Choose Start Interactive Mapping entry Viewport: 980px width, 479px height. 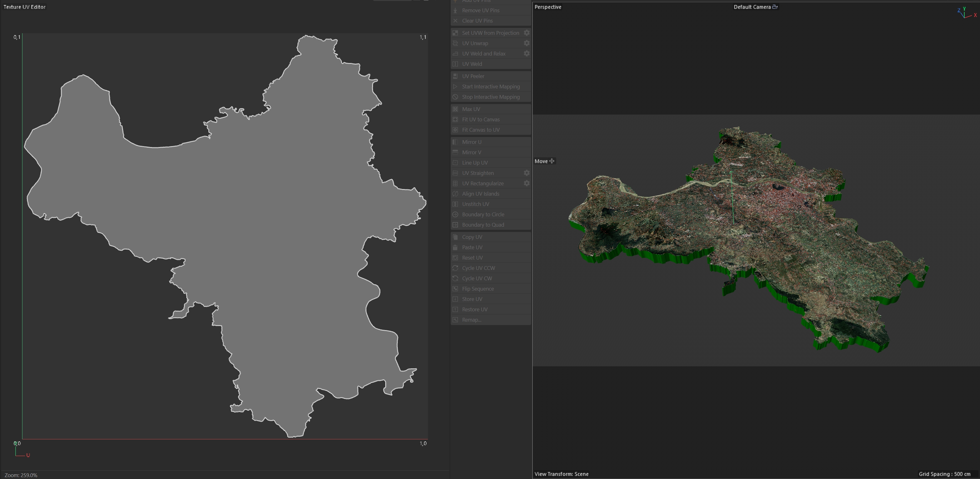[x=490, y=87]
